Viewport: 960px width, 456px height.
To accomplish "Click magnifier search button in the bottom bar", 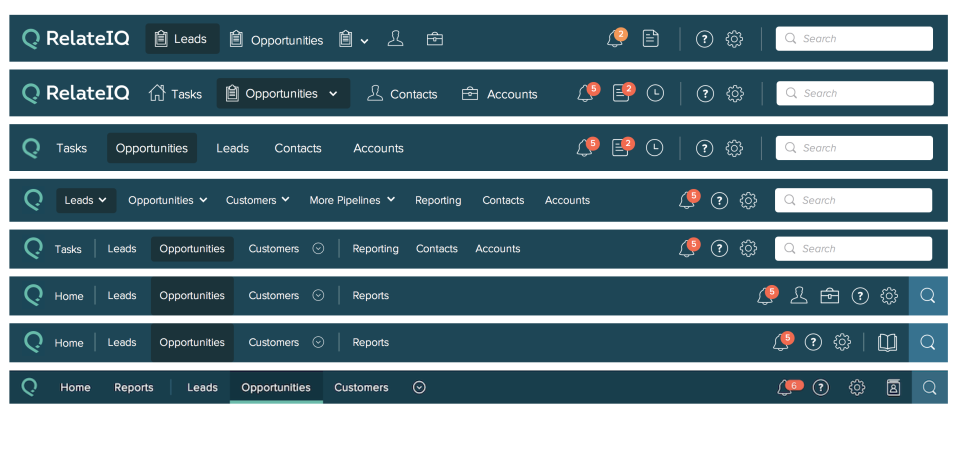I will [929, 387].
